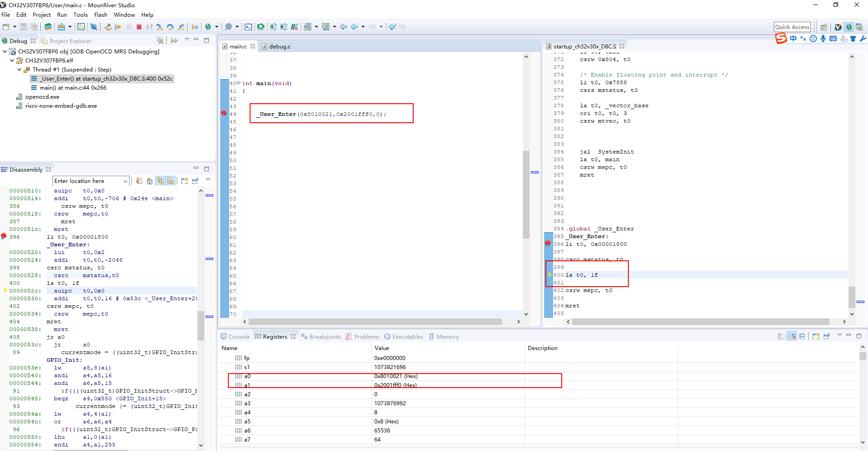The image size is (868, 451).
Task: Click the Disassembly Refresh view icon
Action: pyautogui.click(x=139, y=181)
